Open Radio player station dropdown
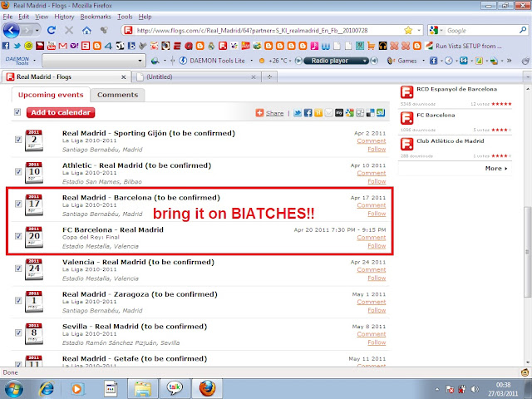532x399 pixels. pyautogui.click(x=364, y=61)
